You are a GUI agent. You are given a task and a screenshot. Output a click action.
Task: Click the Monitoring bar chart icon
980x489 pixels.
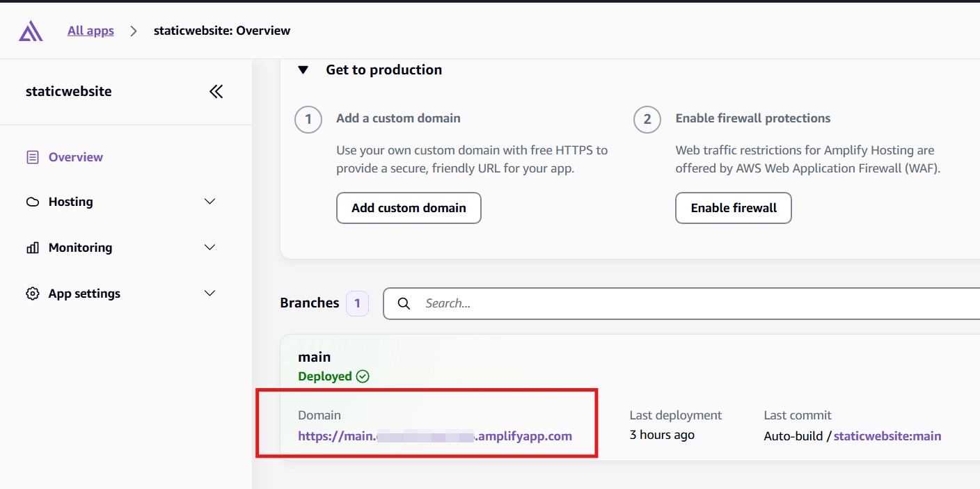click(33, 248)
